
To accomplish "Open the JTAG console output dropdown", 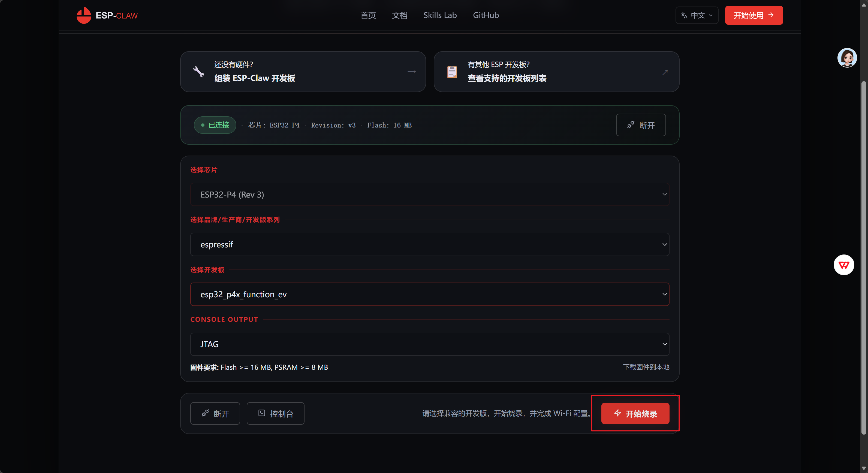I will (430, 344).
